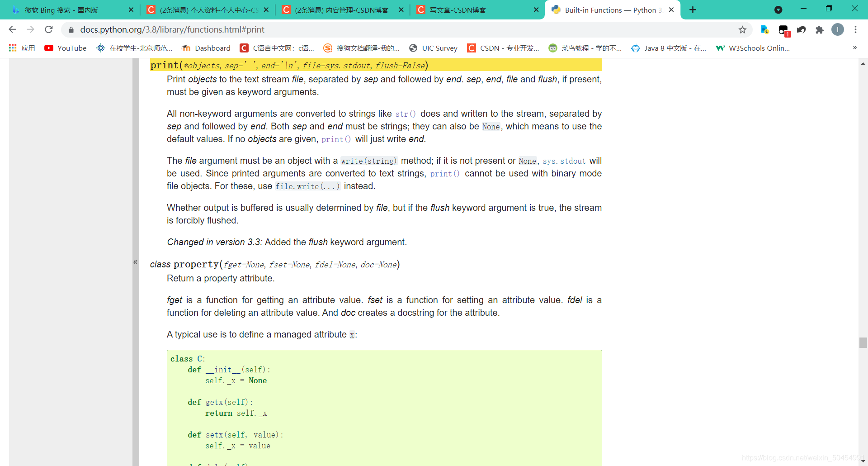The width and height of the screenshot is (868, 466).
Task: Reload the current page
Action: point(49,29)
